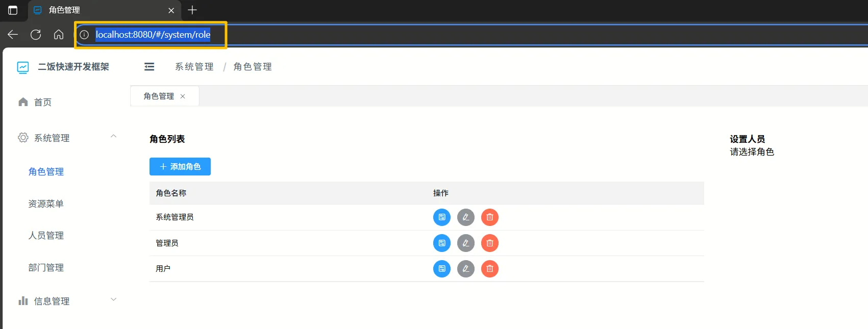Close the 角色管理 page tab
This screenshot has width=868, height=329.
click(x=183, y=96)
